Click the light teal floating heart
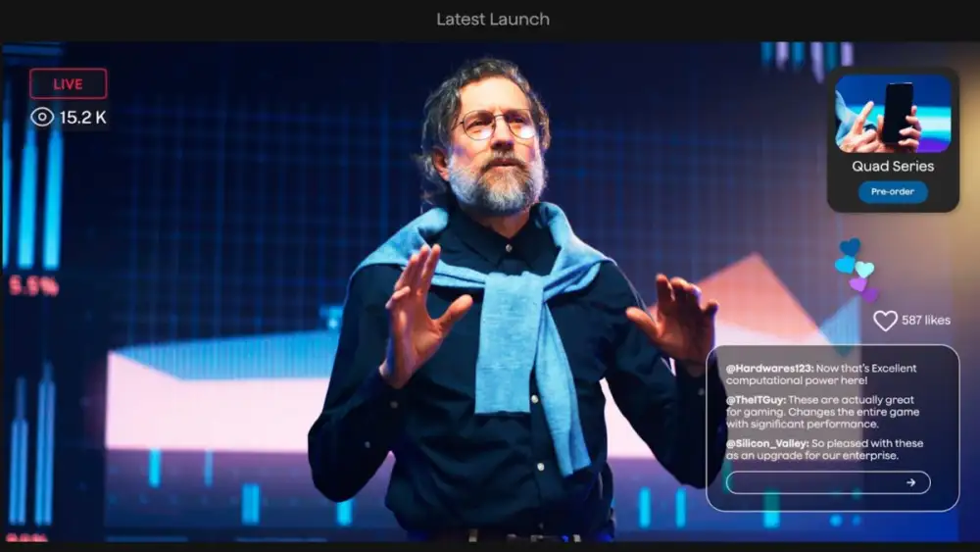This screenshot has width=980, height=552. click(x=864, y=269)
